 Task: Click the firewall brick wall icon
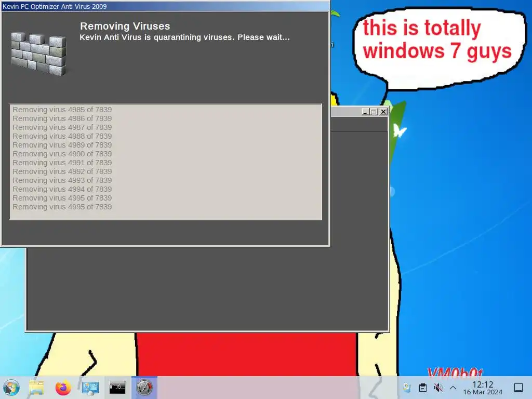point(38,54)
